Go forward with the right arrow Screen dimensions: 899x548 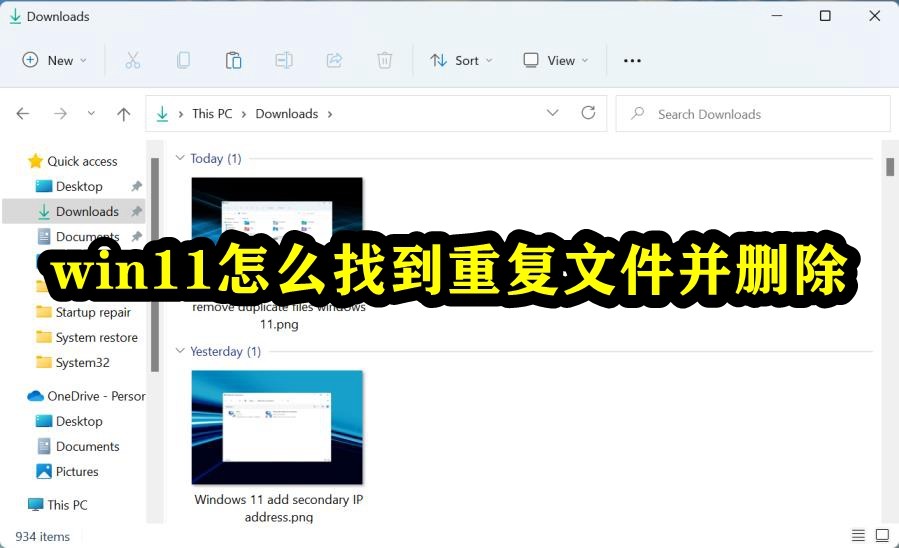(60, 113)
